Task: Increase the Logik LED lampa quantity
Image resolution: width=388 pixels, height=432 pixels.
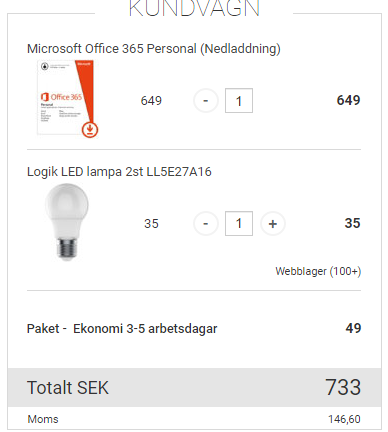Action: pyautogui.click(x=273, y=223)
